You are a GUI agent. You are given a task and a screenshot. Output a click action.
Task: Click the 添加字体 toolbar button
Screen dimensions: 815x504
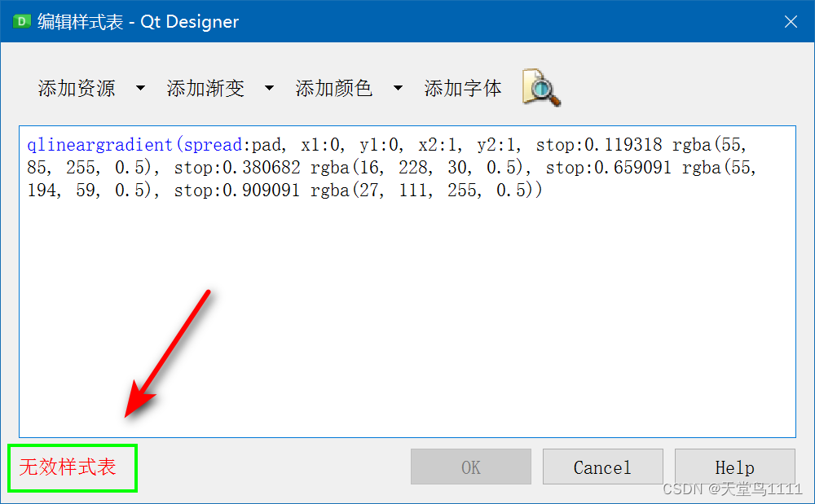tap(463, 88)
